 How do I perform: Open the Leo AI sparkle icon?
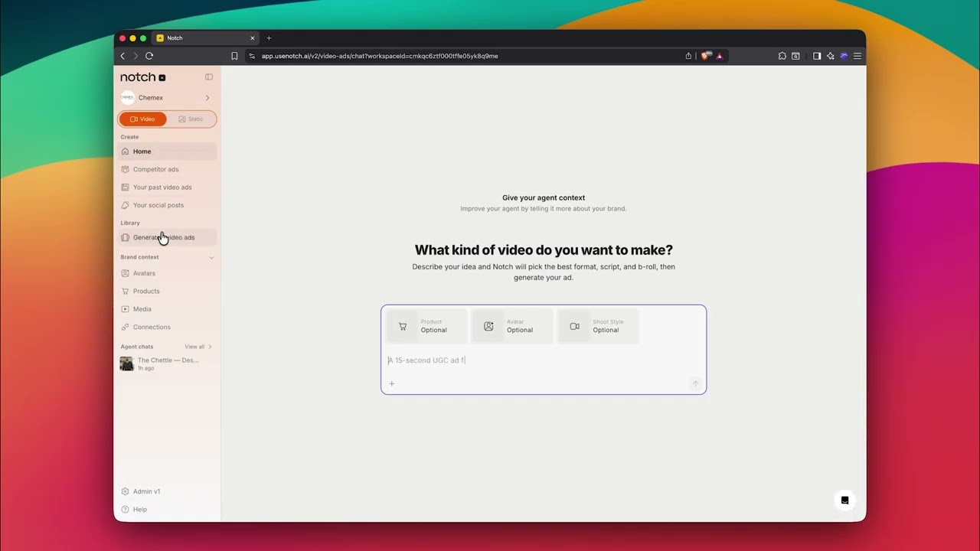(831, 56)
